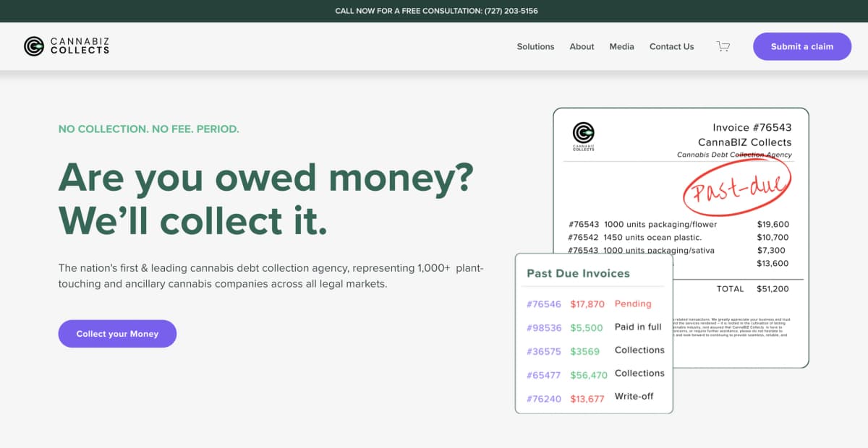Image resolution: width=868 pixels, height=448 pixels.
Task: Click the TOTAL label on invoice
Action: pyautogui.click(x=730, y=288)
